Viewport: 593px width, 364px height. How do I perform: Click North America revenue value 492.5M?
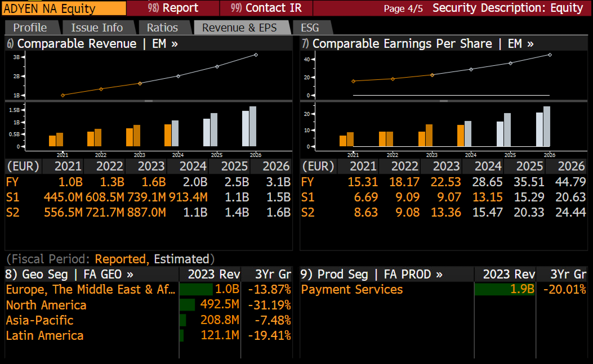220,304
